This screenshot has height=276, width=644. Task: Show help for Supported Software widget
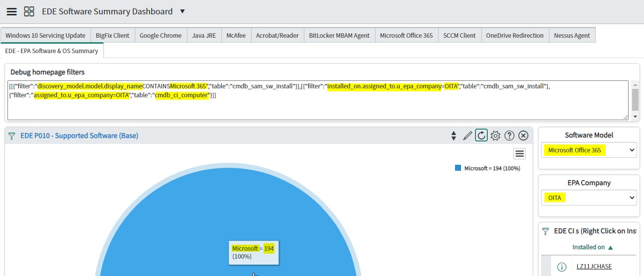coord(509,136)
